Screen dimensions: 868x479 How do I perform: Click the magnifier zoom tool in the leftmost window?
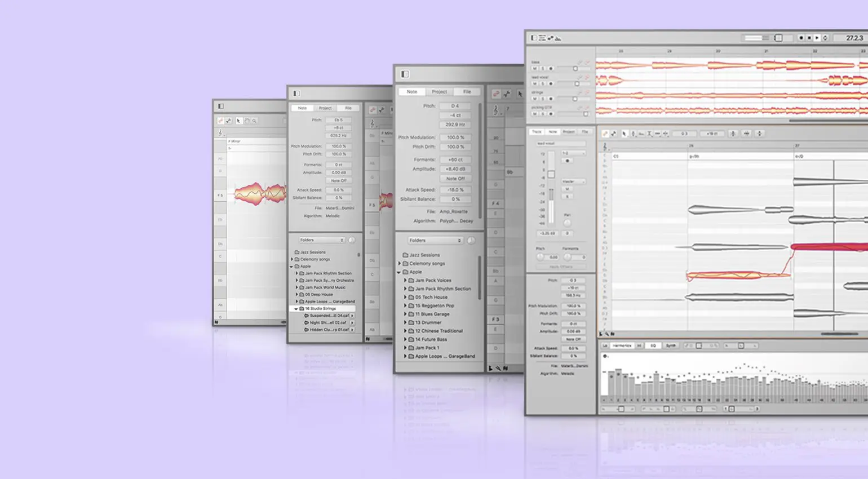[254, 121]
